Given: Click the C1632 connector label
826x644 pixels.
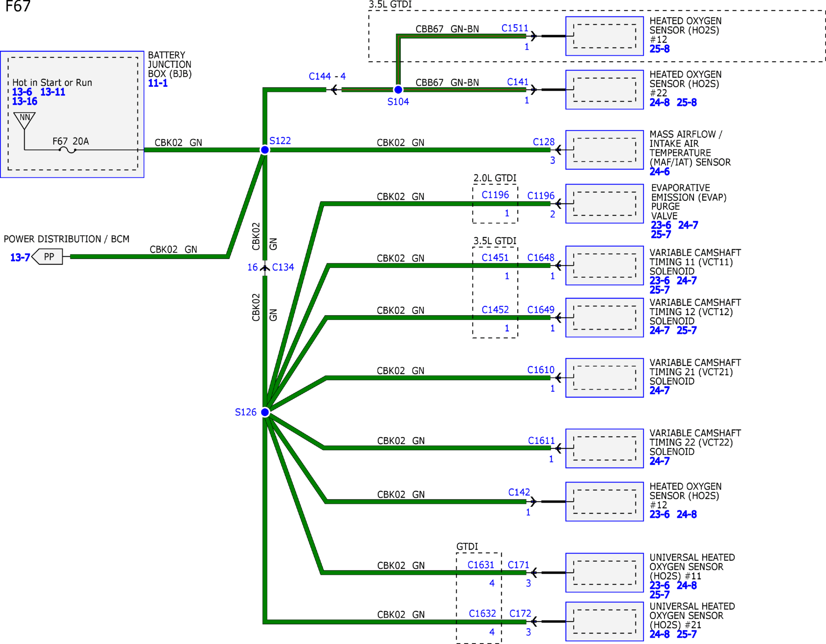Looking at the screenshot, I should click(x=482, y=613).
